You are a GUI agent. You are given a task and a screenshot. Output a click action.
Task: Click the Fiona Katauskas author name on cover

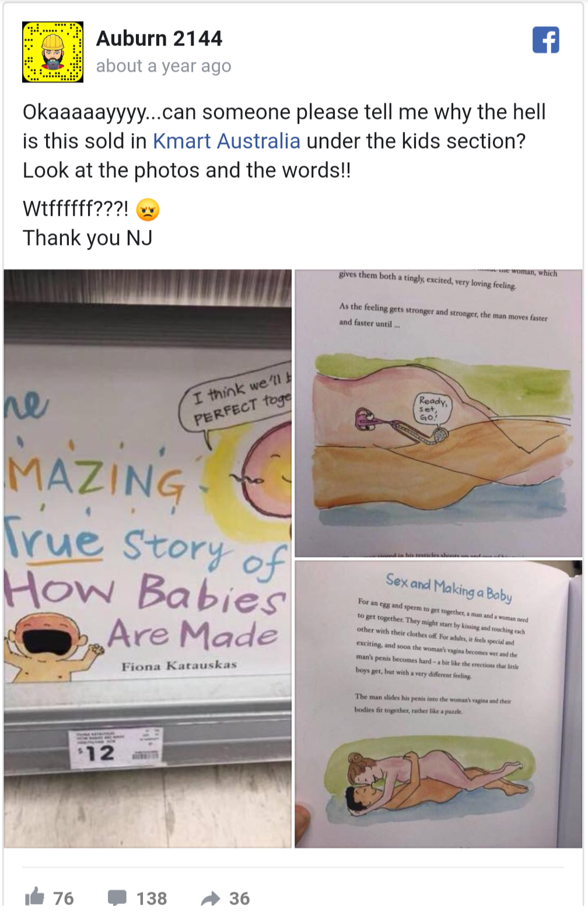click(x=179, y=665)
